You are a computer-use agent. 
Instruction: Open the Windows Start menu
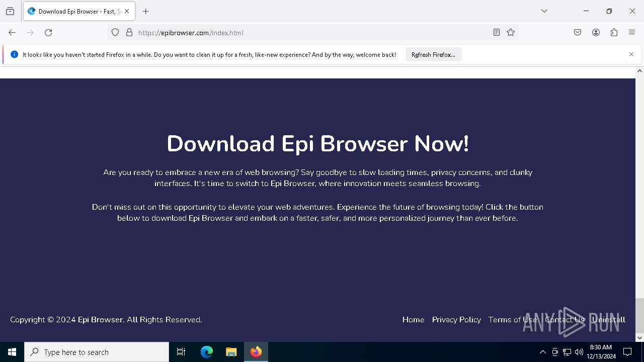coord(12,352)
